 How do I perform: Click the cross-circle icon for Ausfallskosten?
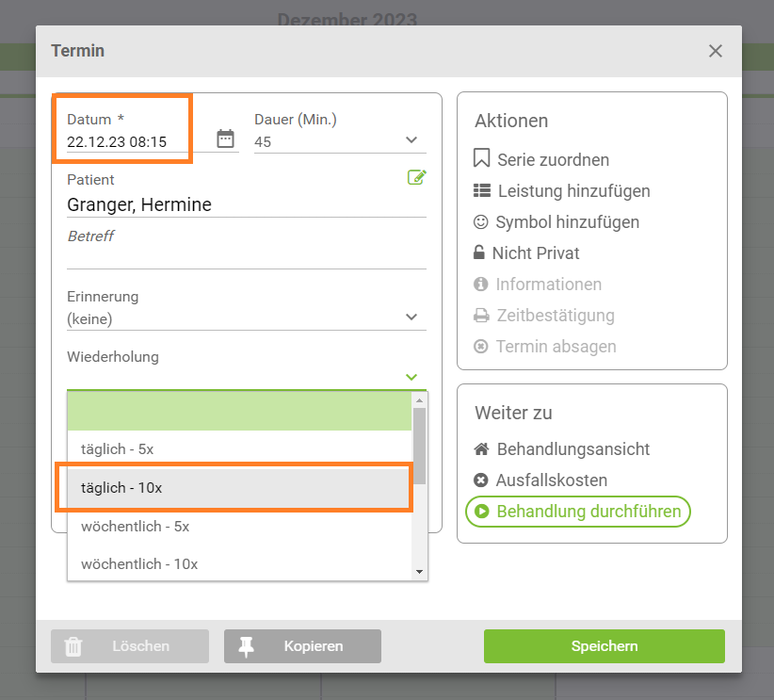pos(481,480)
